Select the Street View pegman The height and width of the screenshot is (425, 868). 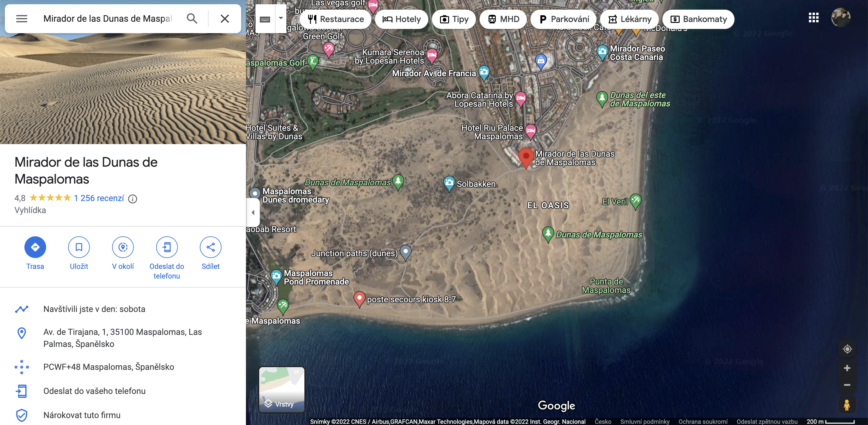(x=846, y=405)
